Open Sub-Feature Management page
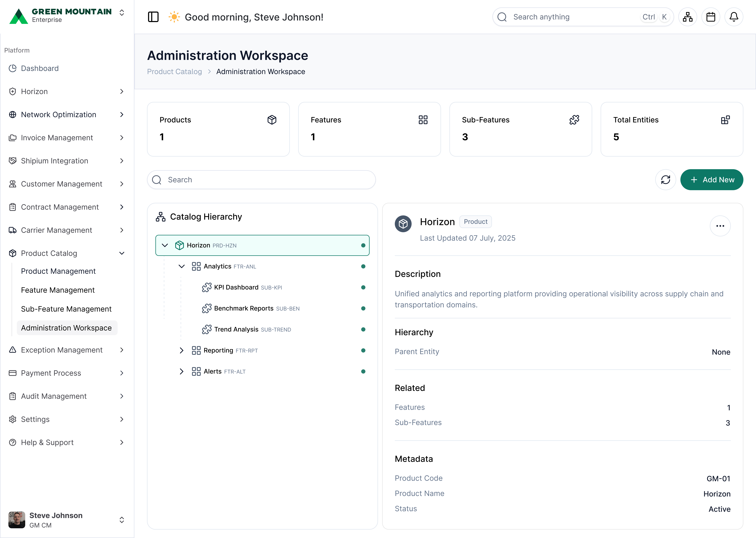The image size is (756, 538). 66,309
